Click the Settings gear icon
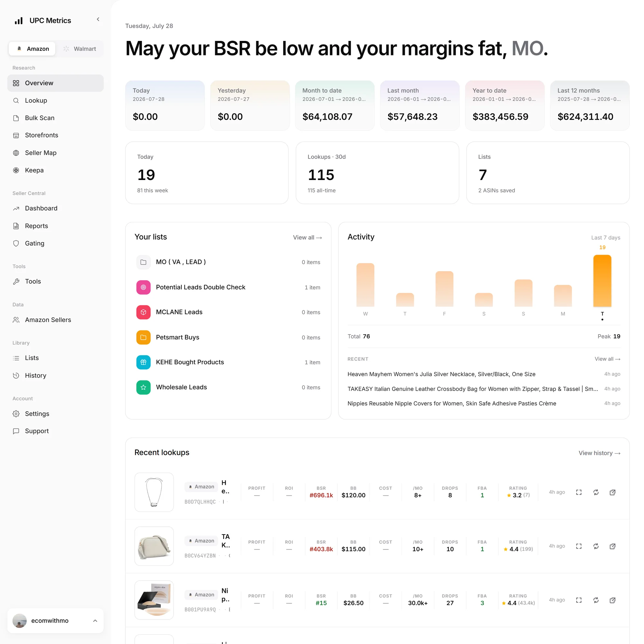 click(x=16, y=414)
